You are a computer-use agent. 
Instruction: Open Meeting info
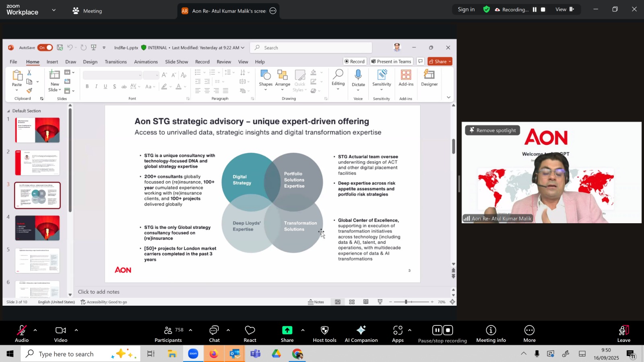491,333
